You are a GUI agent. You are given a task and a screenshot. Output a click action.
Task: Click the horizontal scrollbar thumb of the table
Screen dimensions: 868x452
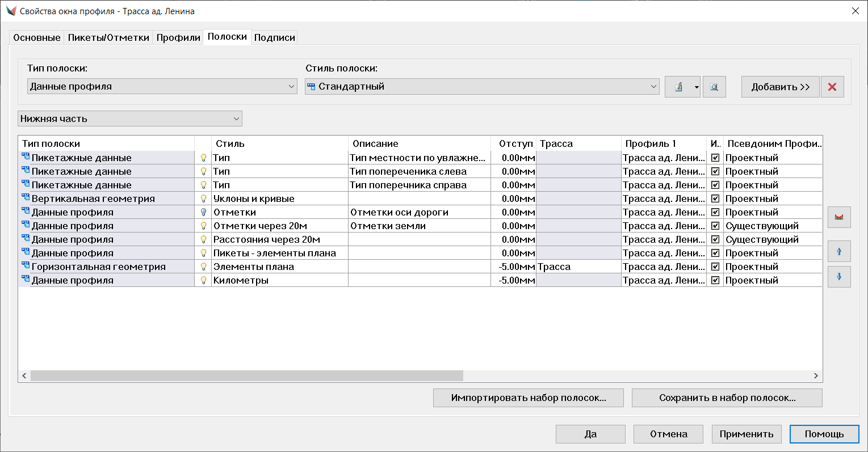[x=247, y=375]
